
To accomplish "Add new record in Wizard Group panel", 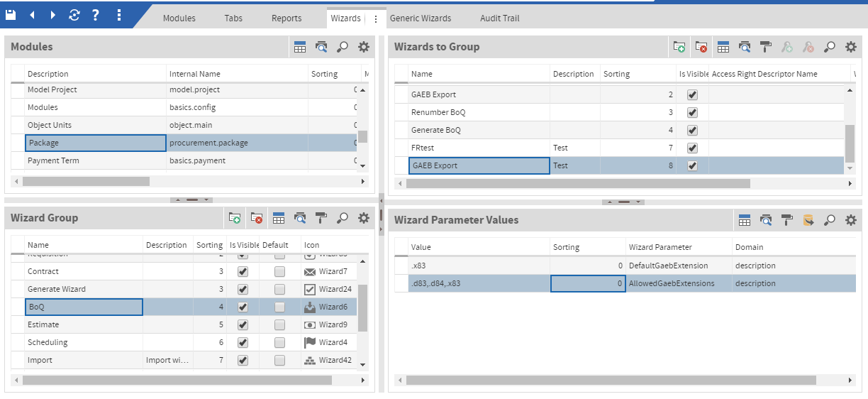I will [x=235, y=218].
